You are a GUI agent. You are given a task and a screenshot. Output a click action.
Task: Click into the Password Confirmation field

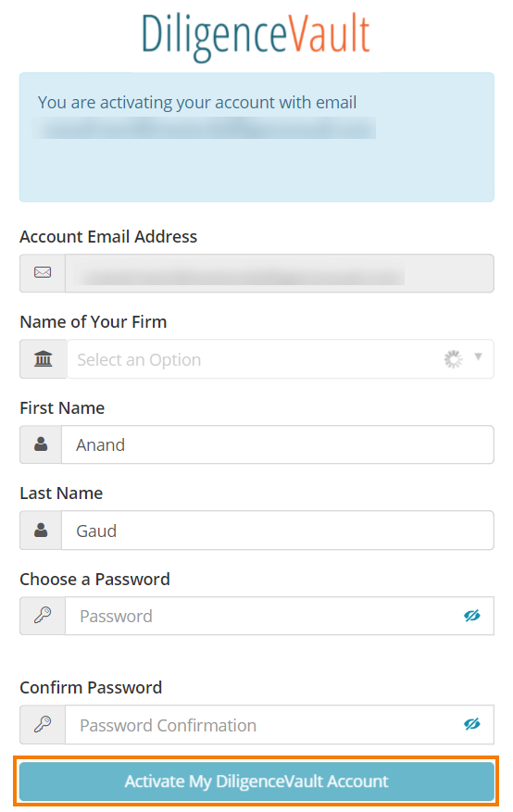tap(280, 724)
